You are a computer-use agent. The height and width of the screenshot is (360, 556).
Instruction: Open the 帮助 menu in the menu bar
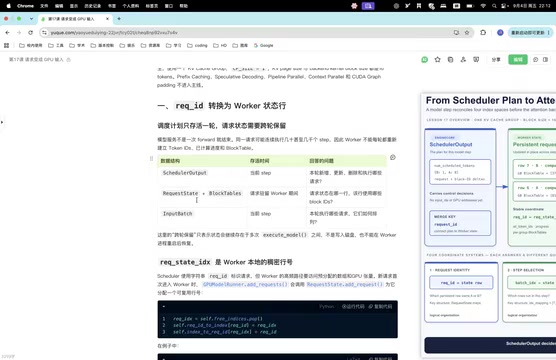[183, 6]
